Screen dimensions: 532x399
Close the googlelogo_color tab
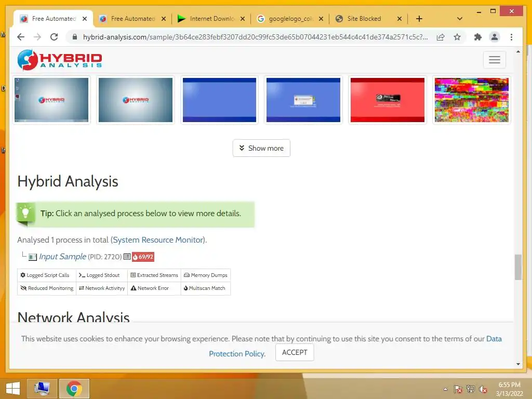point(321,19)
